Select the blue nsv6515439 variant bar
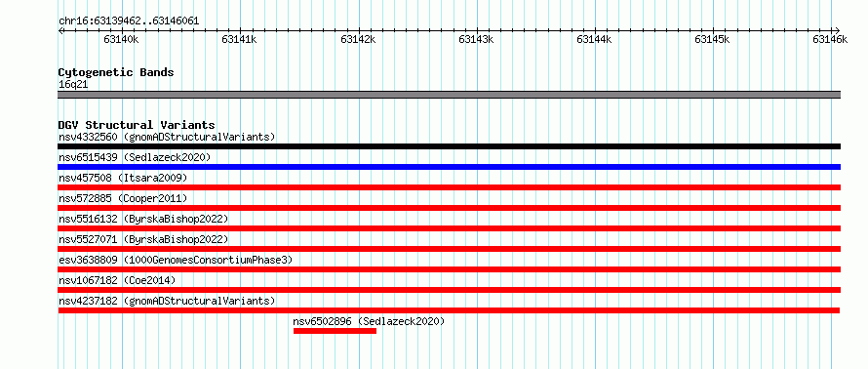This screenshot has height=369, width=868. point(449,167)
